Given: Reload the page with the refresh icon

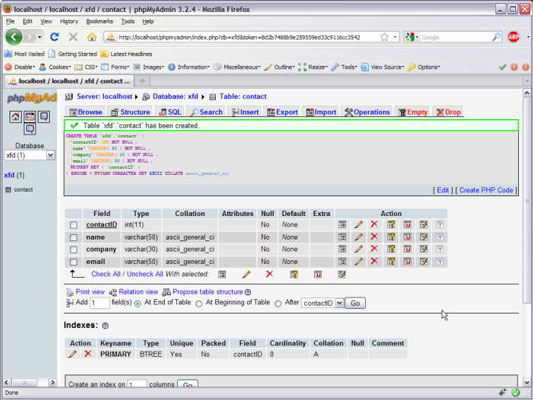Looking at the screenshot, I should coord(54,37).
